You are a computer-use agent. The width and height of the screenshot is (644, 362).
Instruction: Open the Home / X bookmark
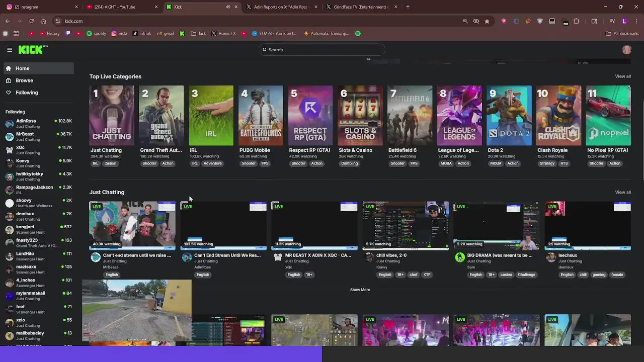click(223, 34)
